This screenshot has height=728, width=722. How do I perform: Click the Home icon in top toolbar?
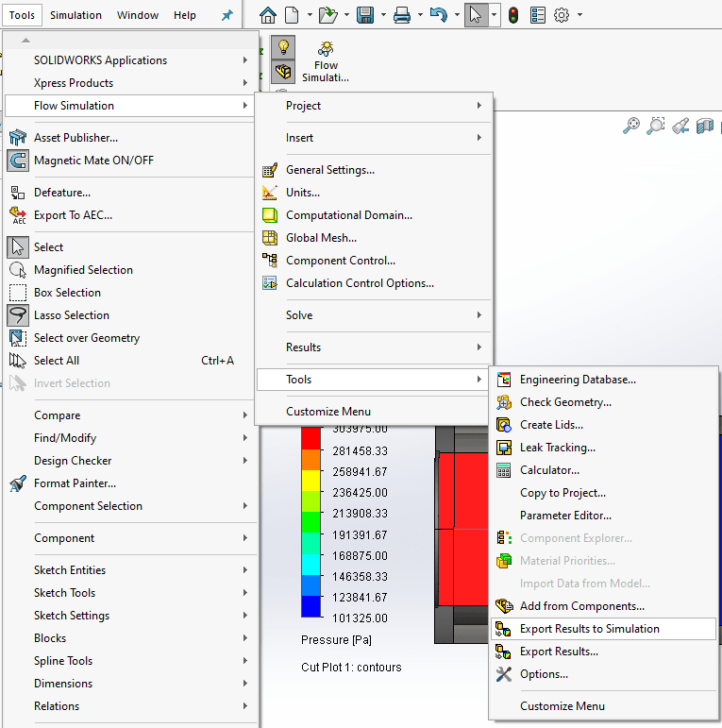point(268,15)
